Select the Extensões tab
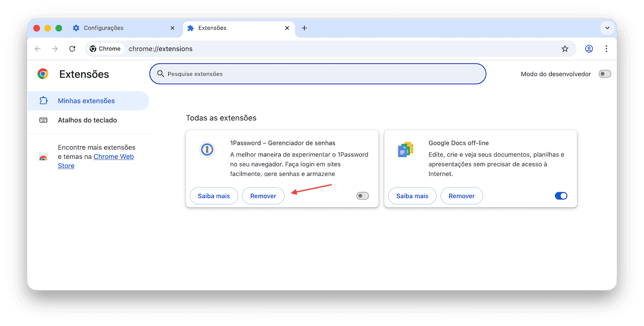Image resolution: width=644 pixels, height=326 pixels. 238,28
